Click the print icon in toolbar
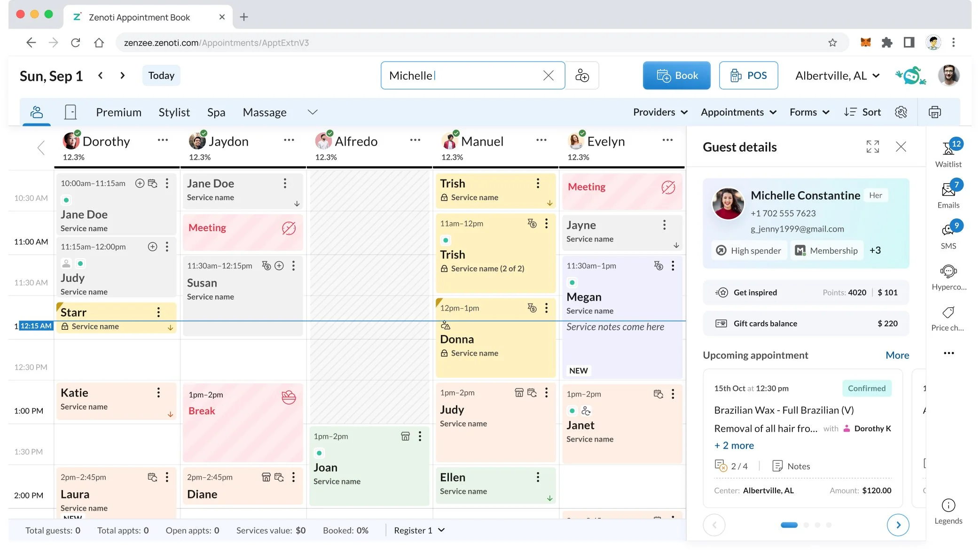The width and height of the screenshot is (980, 552). 934,112
